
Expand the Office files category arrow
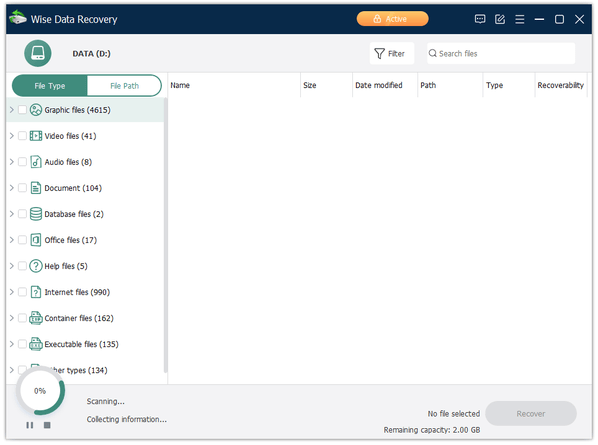point(11,240)
